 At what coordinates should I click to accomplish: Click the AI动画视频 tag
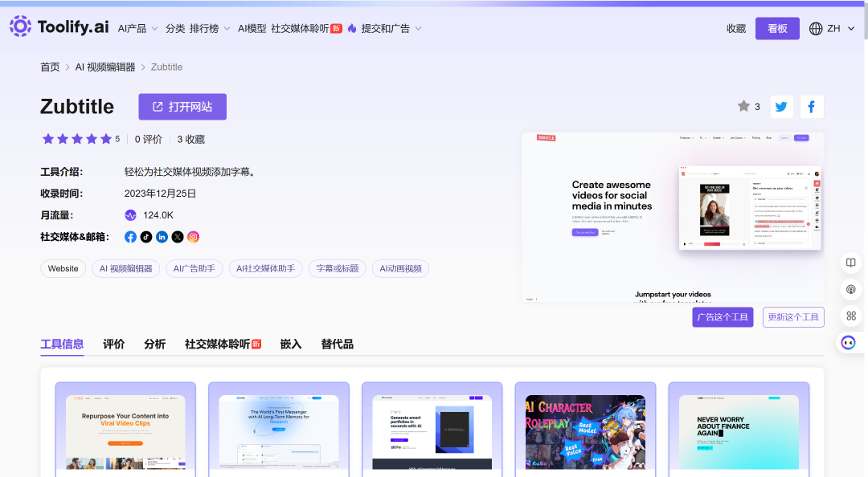pyautogui.click(x=401, y=268)
